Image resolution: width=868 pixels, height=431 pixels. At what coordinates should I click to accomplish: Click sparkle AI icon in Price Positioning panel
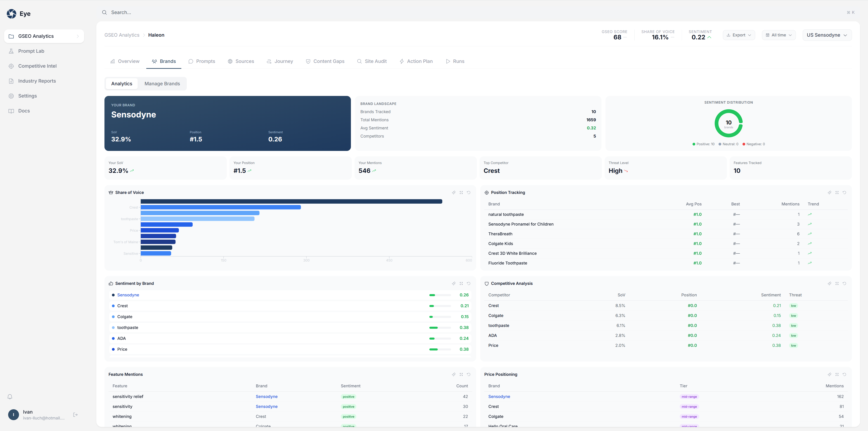point(829,375)
